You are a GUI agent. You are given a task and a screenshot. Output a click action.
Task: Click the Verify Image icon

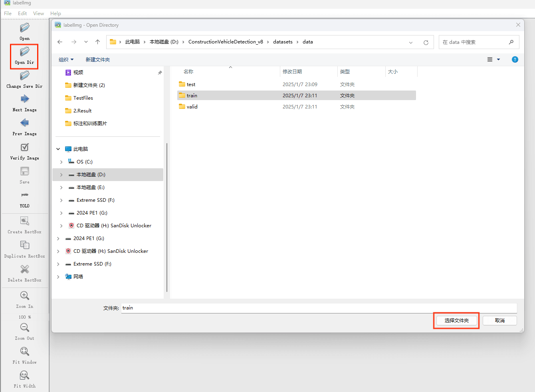pos(24,148)
